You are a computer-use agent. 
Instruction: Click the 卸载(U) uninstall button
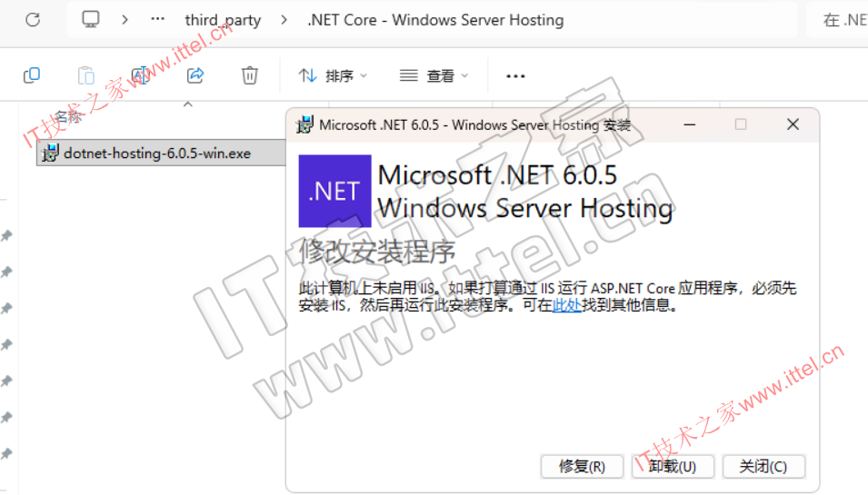[x=673, y=467]
